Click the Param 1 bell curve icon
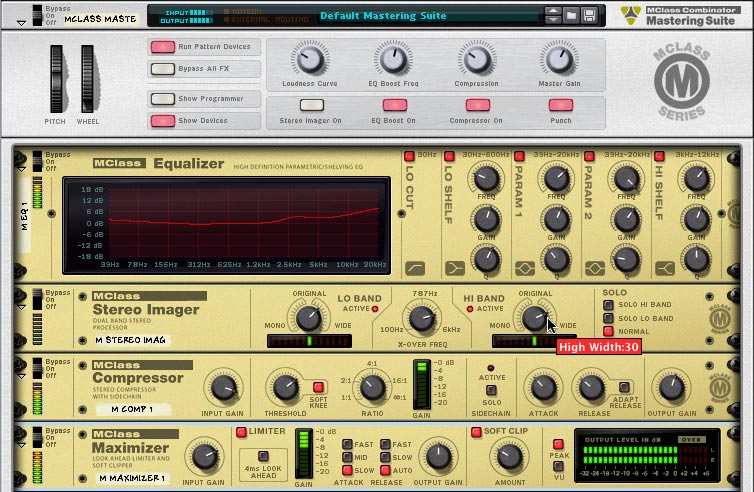 (525, 268)
